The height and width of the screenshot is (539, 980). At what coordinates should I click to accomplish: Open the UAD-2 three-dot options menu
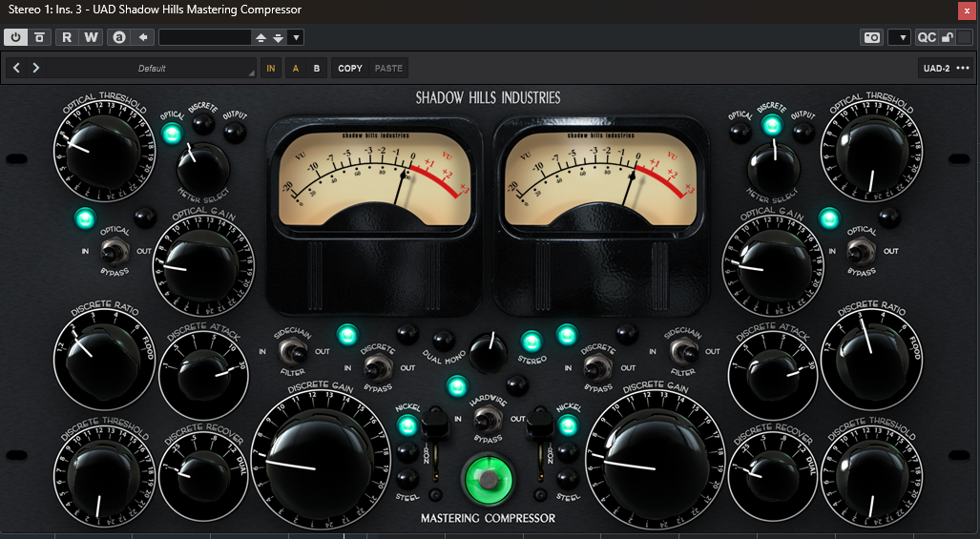tap(962, 68)
